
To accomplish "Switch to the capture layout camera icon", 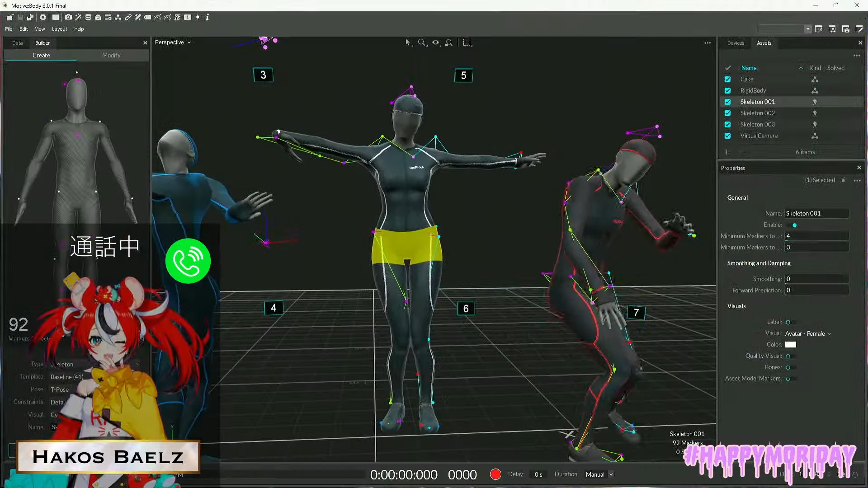I will [846, 29].
